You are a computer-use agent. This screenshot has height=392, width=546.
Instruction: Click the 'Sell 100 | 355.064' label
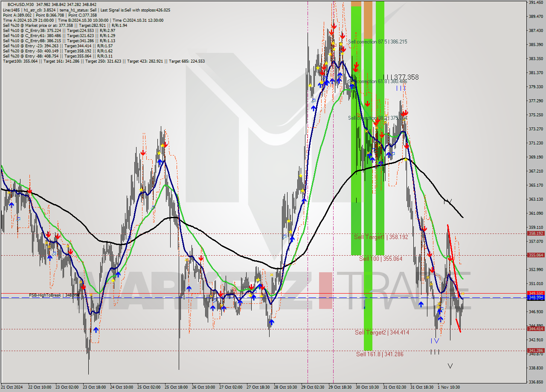coord(380,259)
